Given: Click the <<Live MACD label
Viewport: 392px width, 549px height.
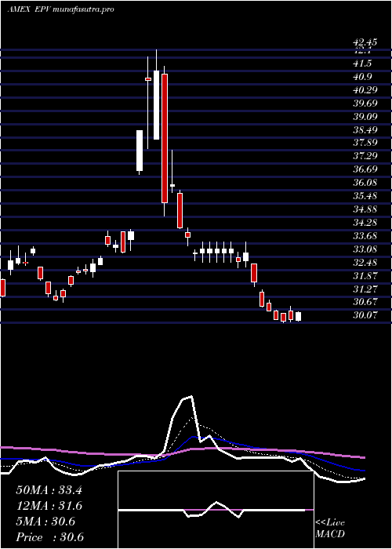Looking at the screenshot, I should click(330, 529).
